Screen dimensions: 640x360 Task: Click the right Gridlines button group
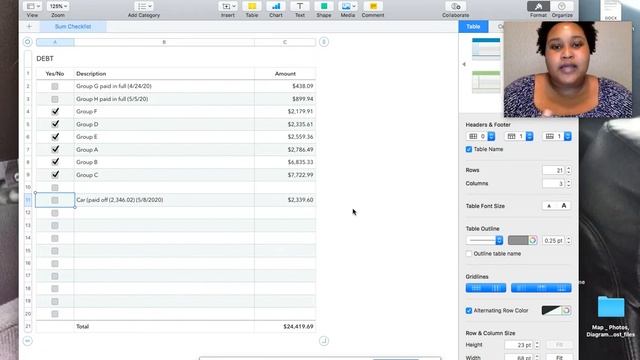[x=541, y=288]
